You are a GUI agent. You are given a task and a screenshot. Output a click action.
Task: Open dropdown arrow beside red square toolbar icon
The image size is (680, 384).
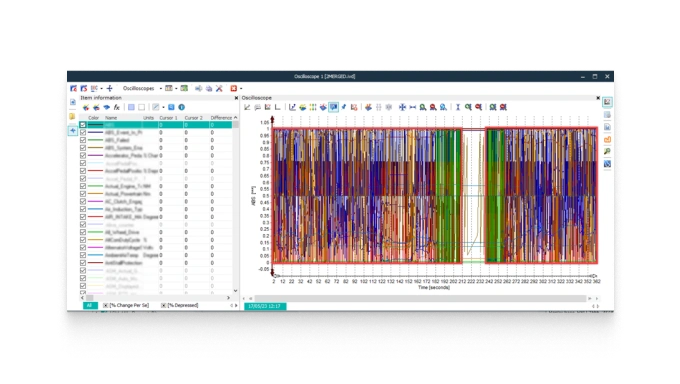pos(241,89)
